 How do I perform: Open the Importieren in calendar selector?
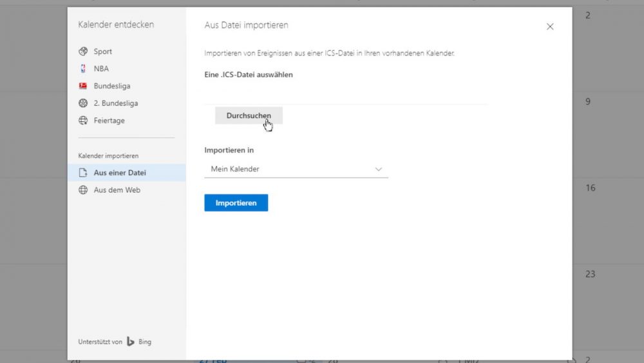coord(296,169)
